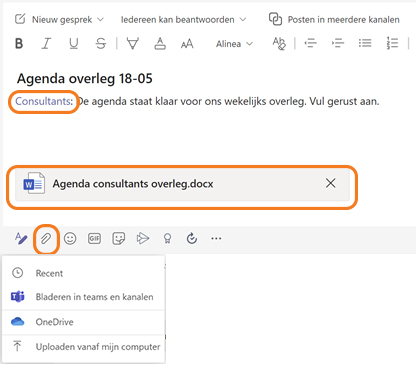416x368 pixels.
Task: Click the Nieuw gesprek compose icon
Action: [20, 19]
